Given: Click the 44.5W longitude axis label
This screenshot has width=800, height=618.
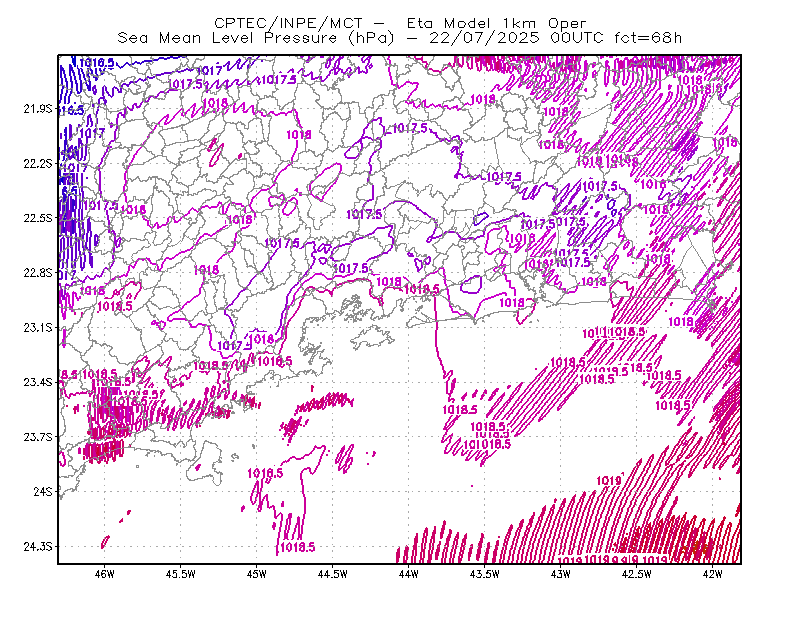Looking at the screenshot, I should (333, 574).
